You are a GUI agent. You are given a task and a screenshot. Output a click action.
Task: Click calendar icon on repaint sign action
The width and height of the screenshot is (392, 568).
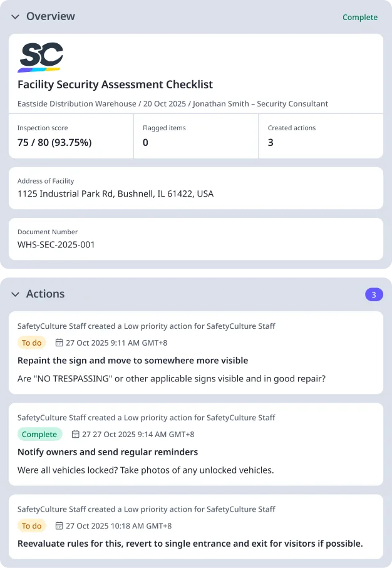[x=59, y=343]
